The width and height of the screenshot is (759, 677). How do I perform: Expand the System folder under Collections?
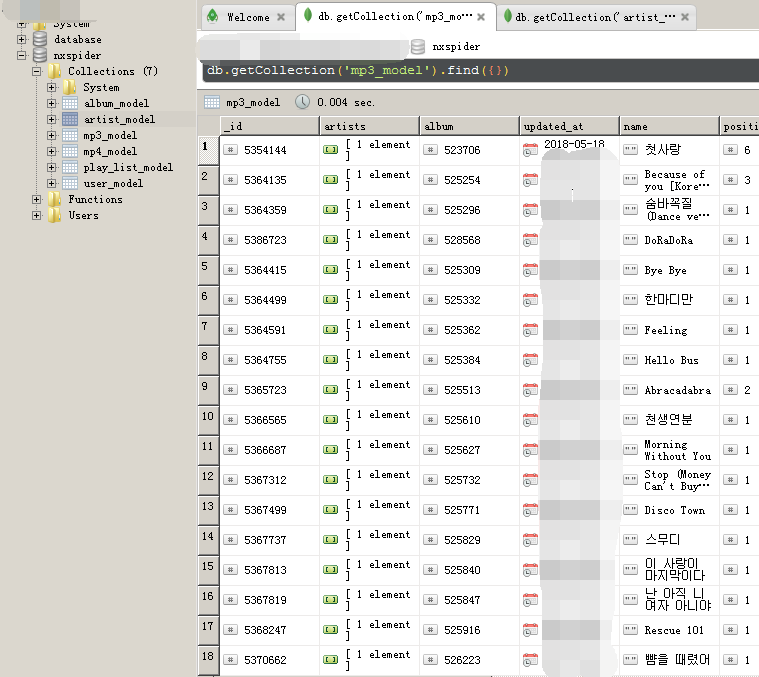51,87
